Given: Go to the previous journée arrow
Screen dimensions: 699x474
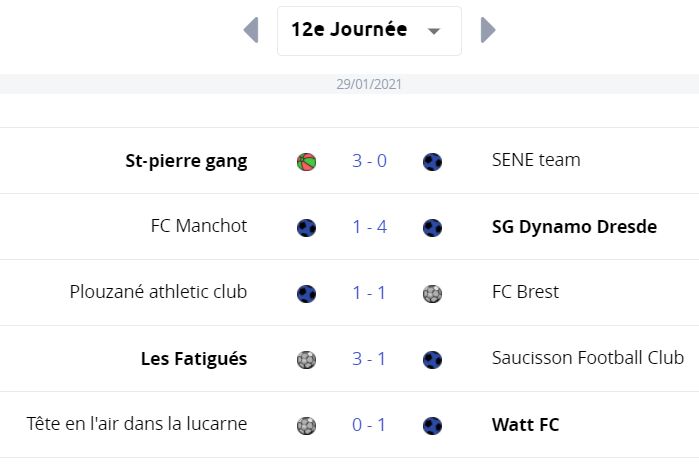Looking at the screenshot, I should coord(251,30).
